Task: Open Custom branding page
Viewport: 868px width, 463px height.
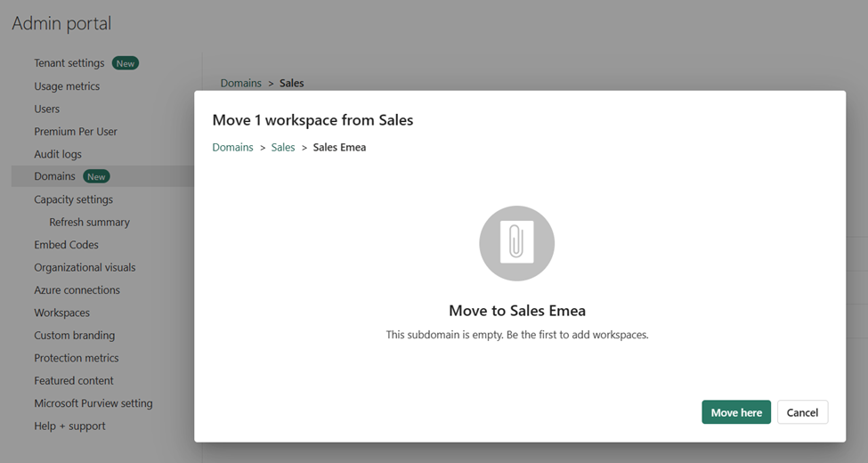Action: coord(74,336)
